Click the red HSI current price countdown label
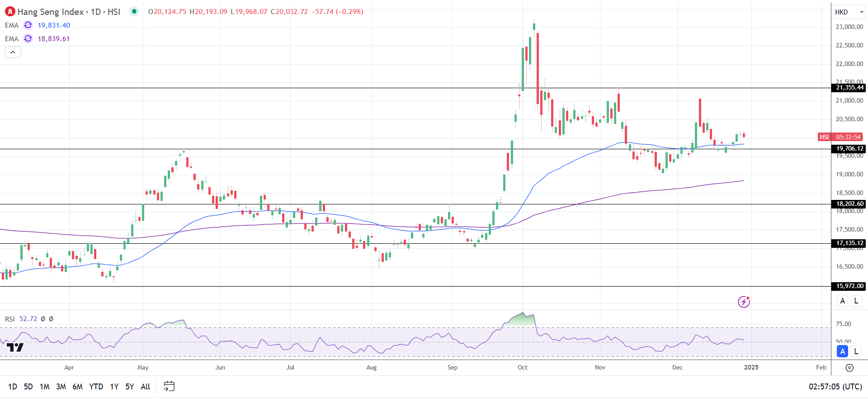The height and width of the screenshot is (398, 868). tap(840, 137)
